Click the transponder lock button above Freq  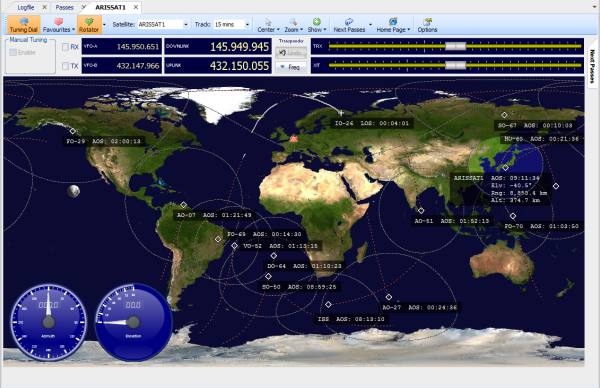click(x=292, y=53)
